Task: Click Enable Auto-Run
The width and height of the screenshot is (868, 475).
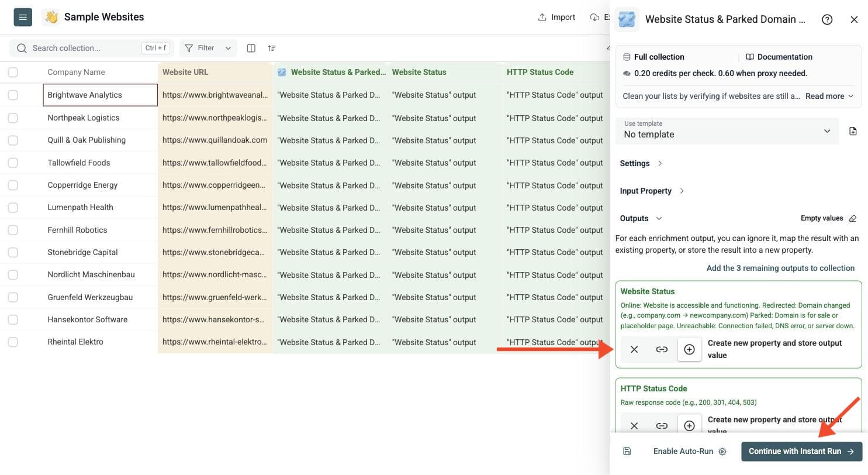Action: tap(690, 451)
